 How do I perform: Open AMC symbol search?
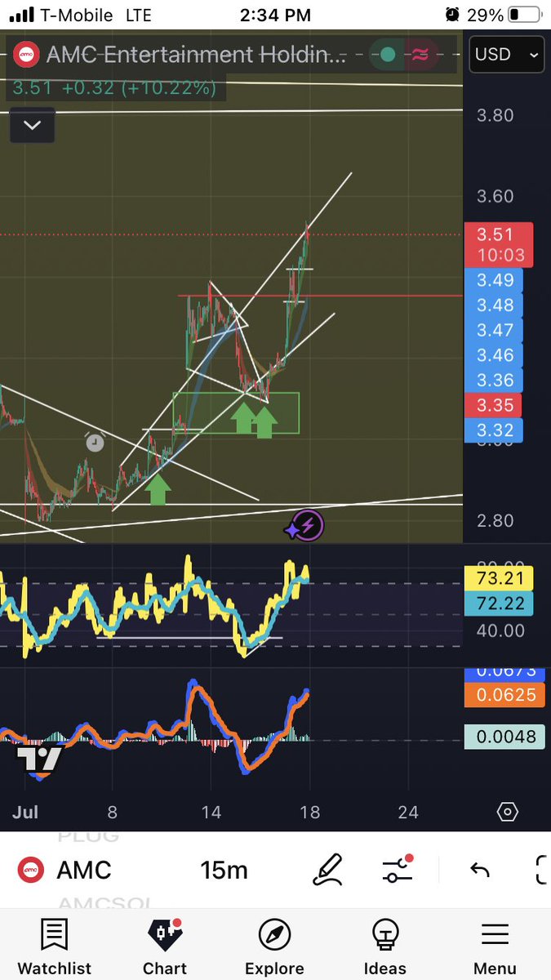coord(84,870)
